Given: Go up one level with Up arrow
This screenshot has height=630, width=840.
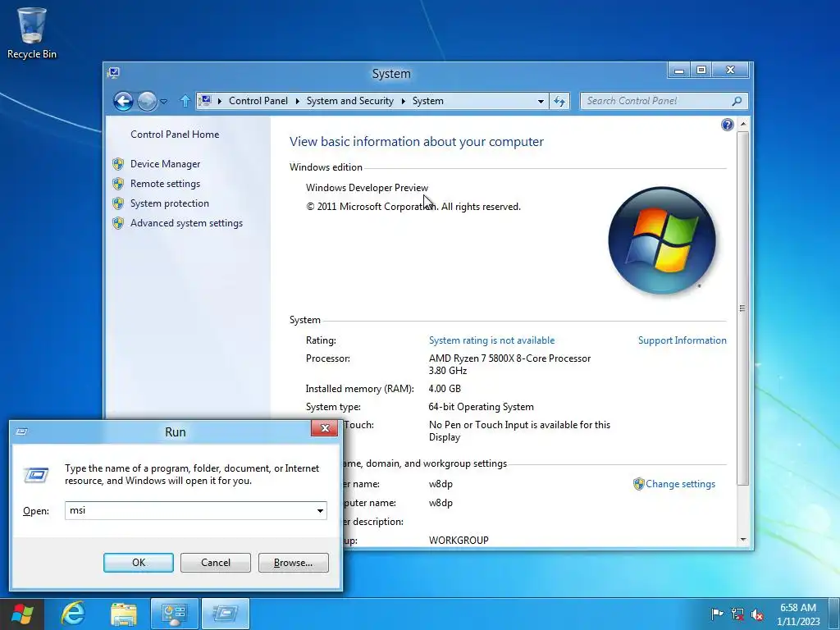Looking at the screenshot, I should 185,101.
